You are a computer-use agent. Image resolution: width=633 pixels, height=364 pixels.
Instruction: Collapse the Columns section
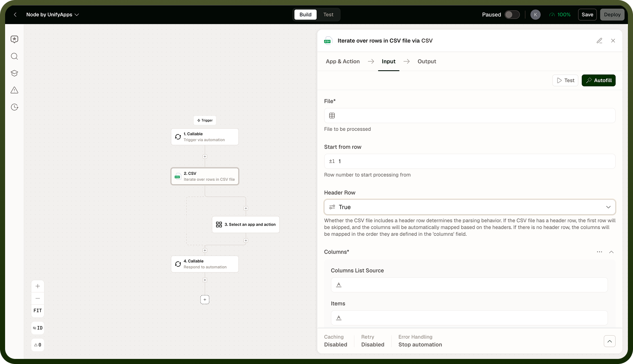pyautogui.click(x=611, y=252)
